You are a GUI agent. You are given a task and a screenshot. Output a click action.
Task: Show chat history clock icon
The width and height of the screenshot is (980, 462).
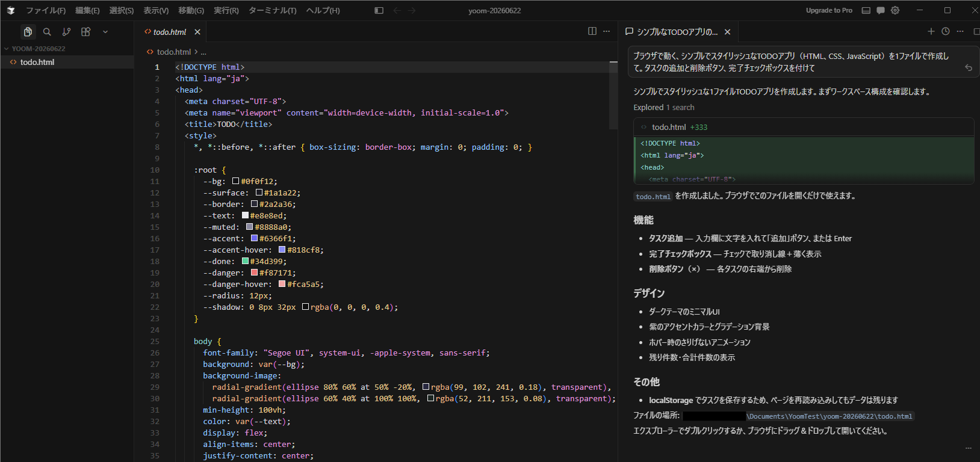coord(946,31)
